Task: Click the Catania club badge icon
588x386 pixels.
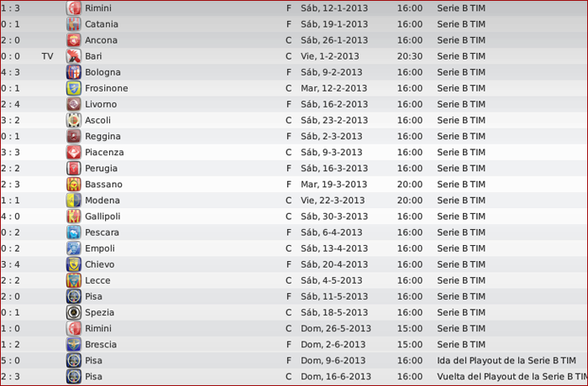Action: (x=74, y=24)
